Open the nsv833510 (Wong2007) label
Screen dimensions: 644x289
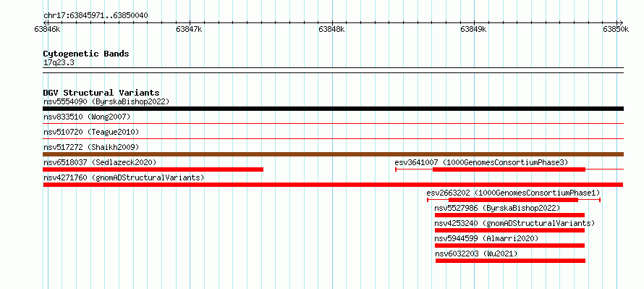87,117
